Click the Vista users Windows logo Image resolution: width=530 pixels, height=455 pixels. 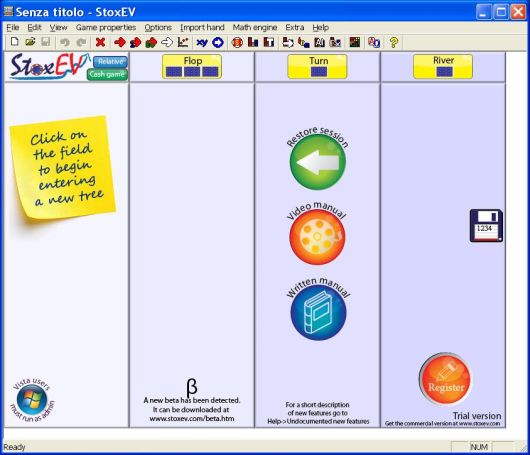32,399
